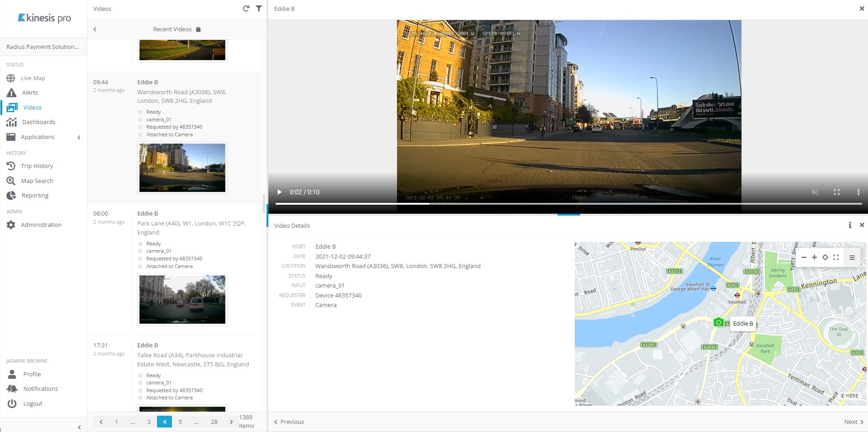This screenshot has width=868, height=432.
Task: Click the Video Details panel resize handle
Action: point(569,215)
